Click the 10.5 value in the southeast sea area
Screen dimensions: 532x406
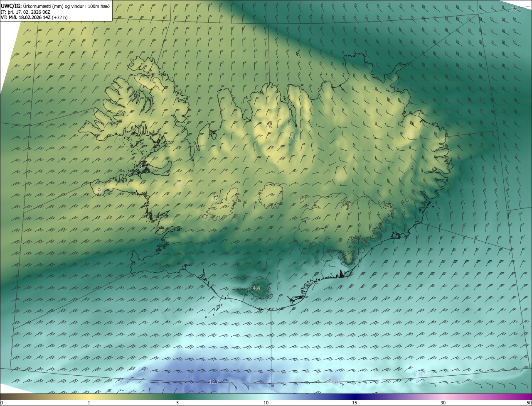coord(421,374)
